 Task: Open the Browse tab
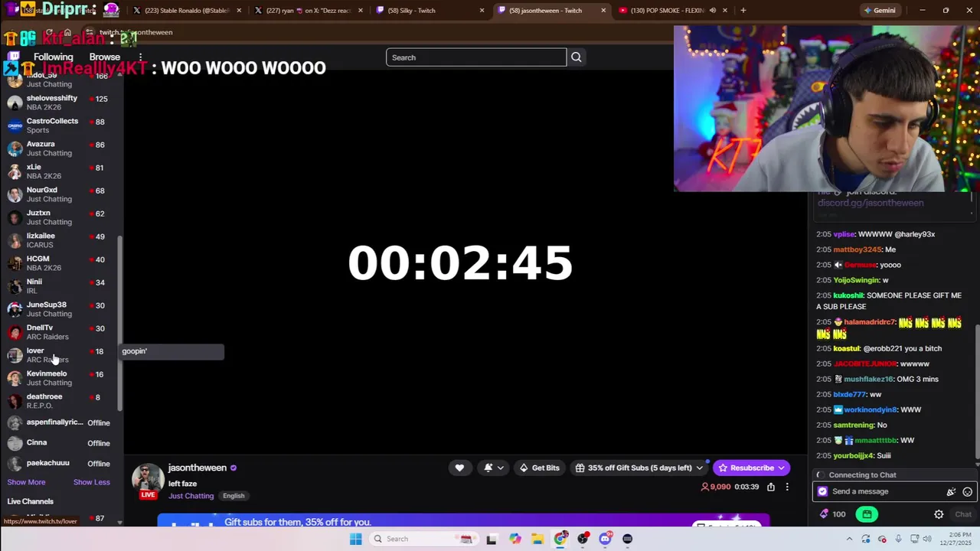[x=105, y=57]
